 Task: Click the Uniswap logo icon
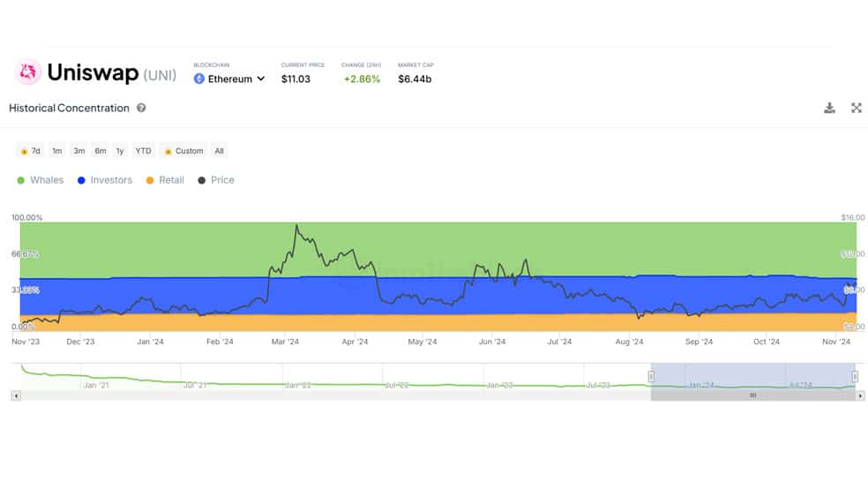(27, 72)
